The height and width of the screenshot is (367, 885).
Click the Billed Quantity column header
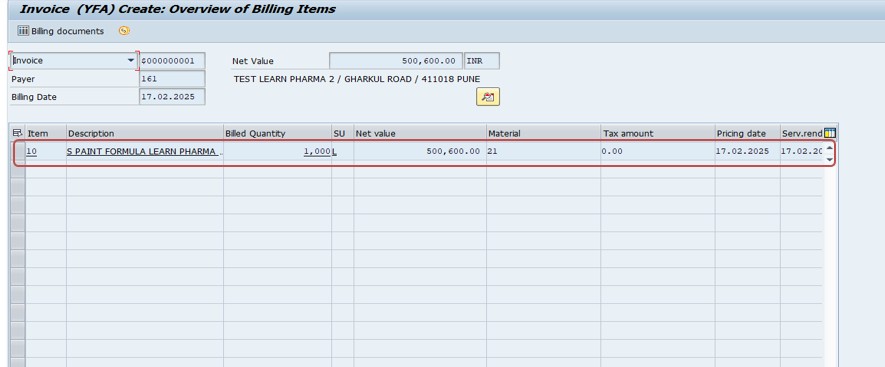coord(277,133)
